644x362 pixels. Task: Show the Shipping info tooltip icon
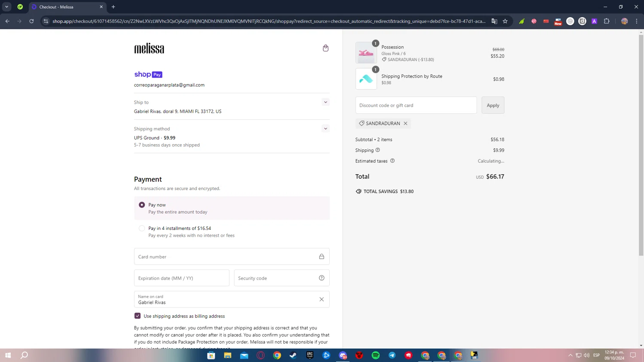click(x=378, y=150)
